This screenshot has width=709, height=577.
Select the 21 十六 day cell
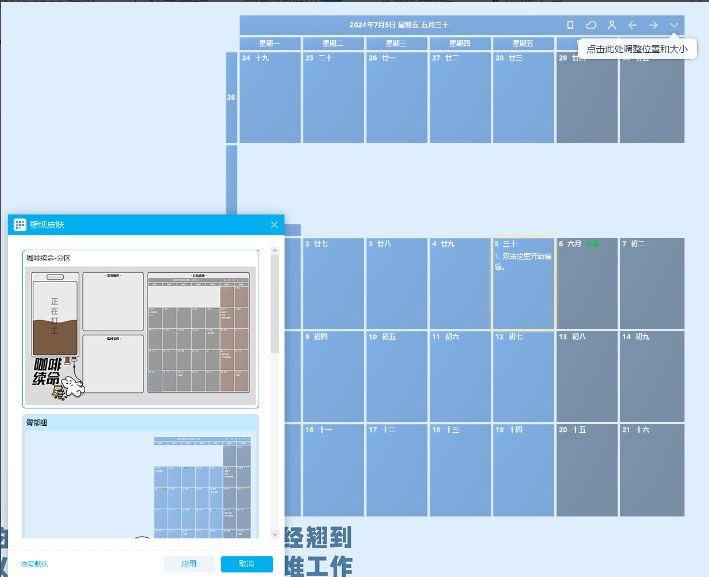tap(652, 470)
